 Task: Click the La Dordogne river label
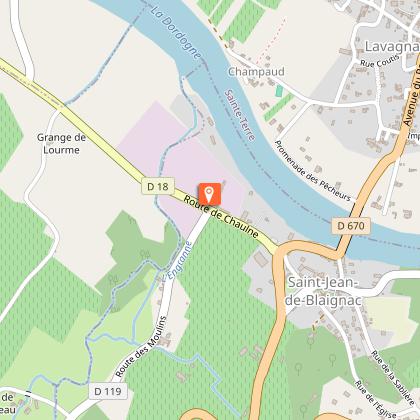[x=175, y=32]
